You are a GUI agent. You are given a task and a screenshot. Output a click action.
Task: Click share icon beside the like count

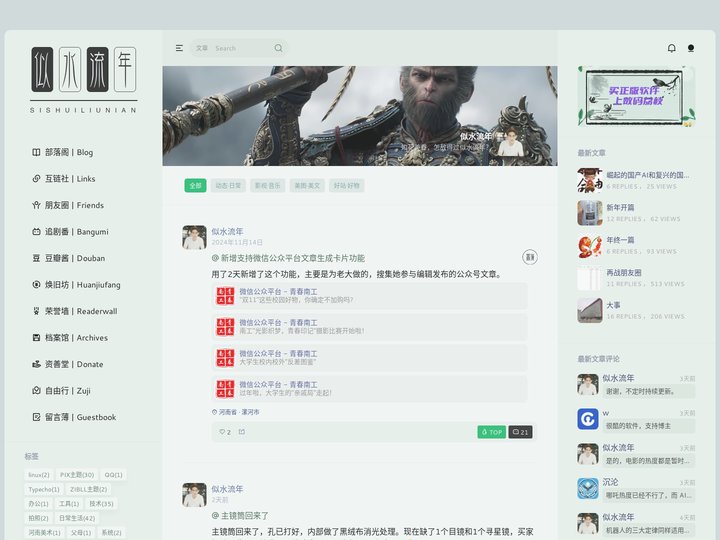242,432
